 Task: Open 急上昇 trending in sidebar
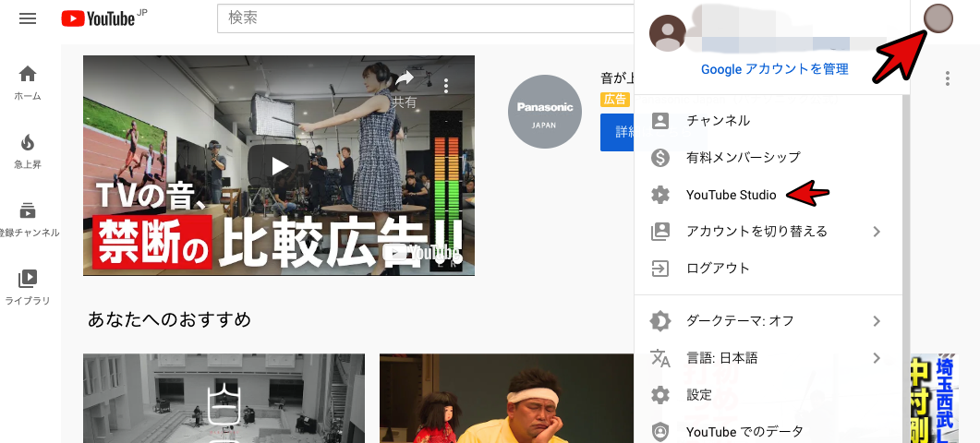pos(28,152)
